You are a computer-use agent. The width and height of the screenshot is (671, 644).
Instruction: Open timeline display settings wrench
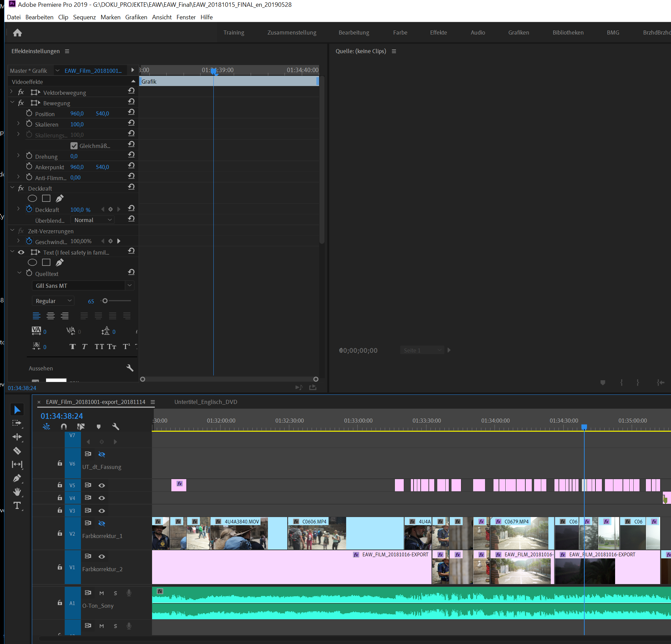coord(116,426)
